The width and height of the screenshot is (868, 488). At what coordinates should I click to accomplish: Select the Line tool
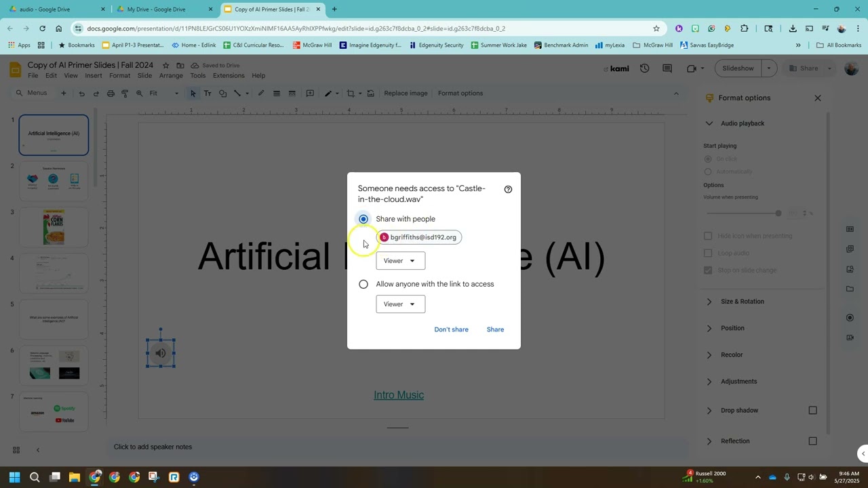tap(237, 94)
